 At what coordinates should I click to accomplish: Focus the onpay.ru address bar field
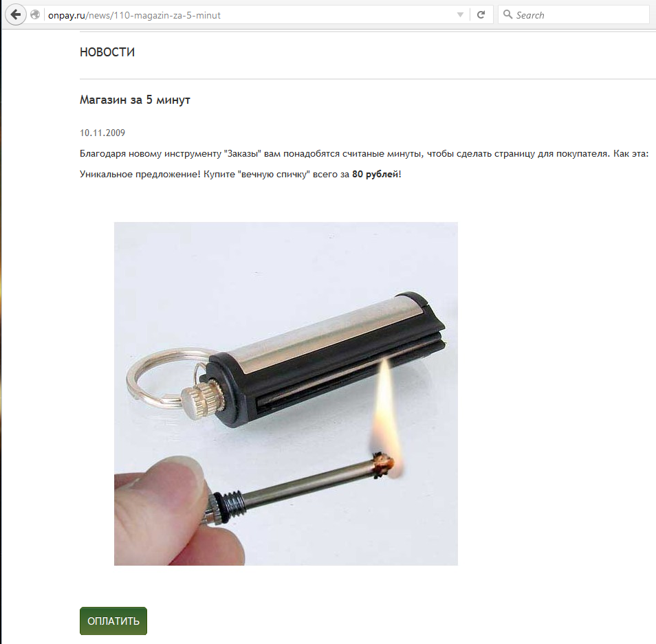click(251, 15)
